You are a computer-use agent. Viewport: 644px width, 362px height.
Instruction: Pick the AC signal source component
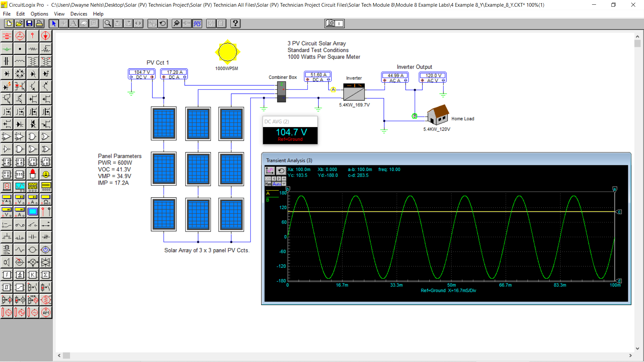(x=20, y=36)
